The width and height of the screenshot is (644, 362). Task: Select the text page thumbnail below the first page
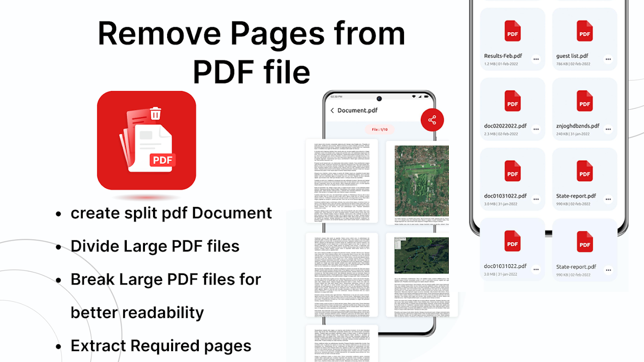click(342, 275)
